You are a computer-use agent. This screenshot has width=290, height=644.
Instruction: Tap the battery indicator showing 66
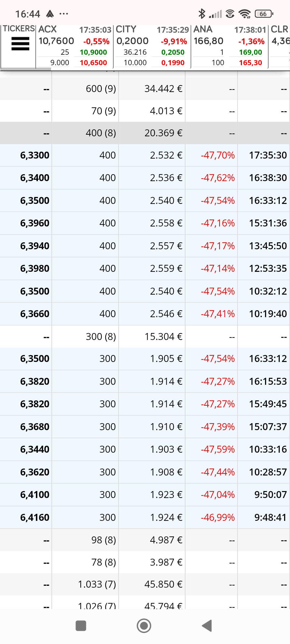point(264,14)
